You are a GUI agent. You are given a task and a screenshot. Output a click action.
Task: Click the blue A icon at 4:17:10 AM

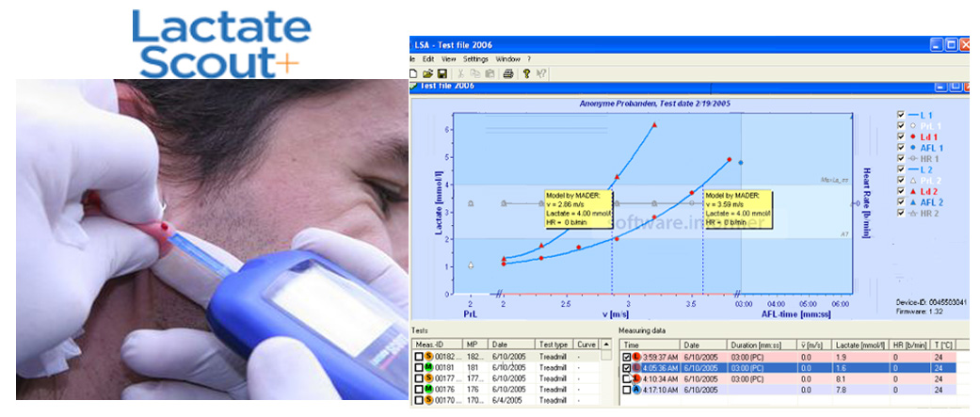pyautogui.click(x=635, y=389)
